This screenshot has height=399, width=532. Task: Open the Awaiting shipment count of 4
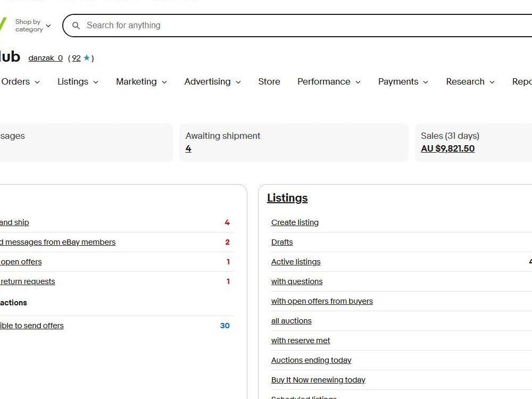click(x=188, y=148)
